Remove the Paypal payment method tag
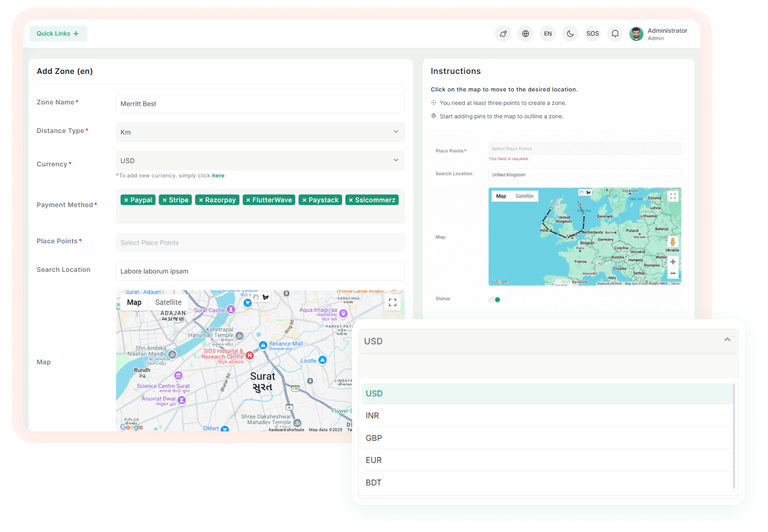 click(x=126, y=200)
